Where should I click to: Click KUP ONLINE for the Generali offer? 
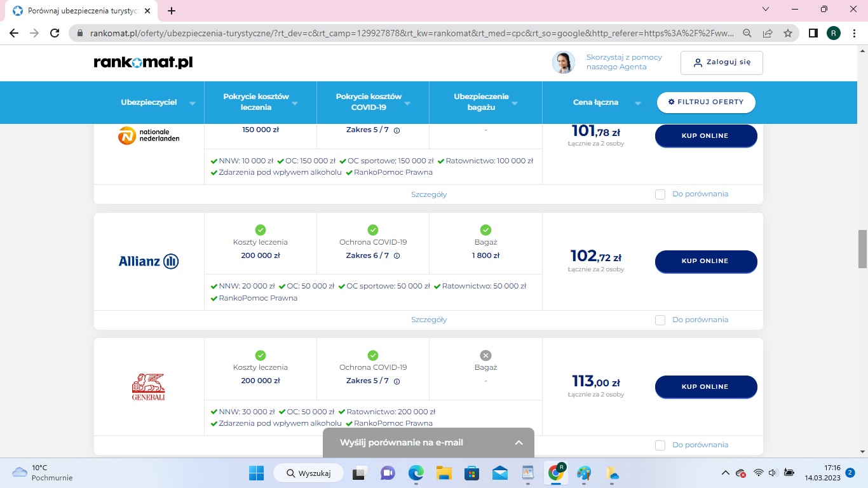(706, 387)
